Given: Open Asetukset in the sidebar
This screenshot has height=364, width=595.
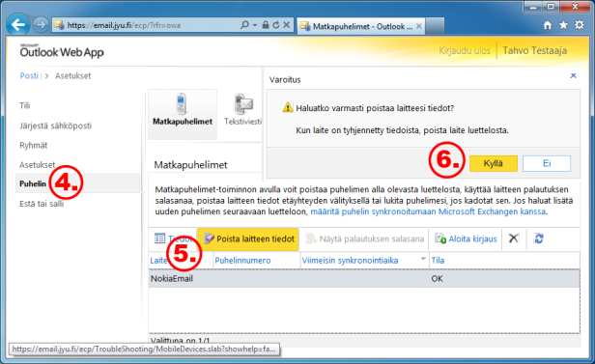Looking at the screenshot, I should pyautogui.click(x=37, y=165).
